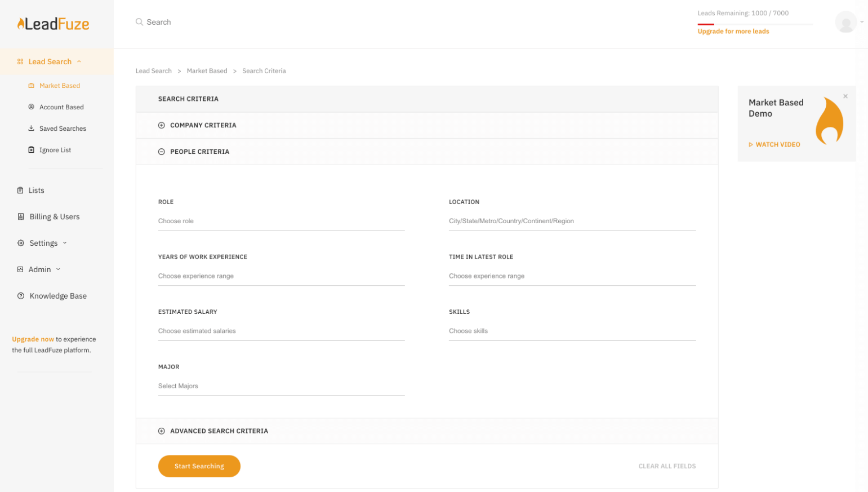Open Saved Searches in sidebar
This screenshot has width=868, height=492.
(x=63, y=128)
